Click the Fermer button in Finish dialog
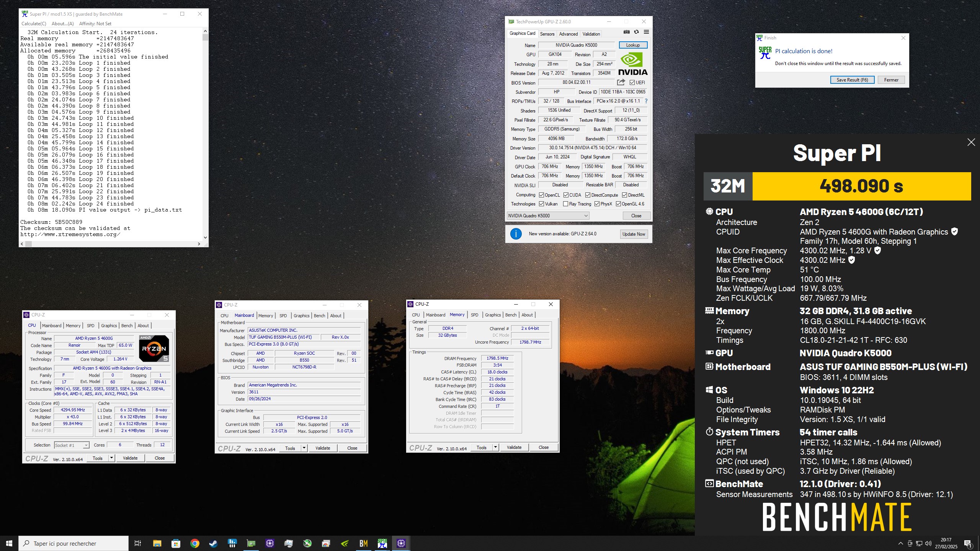Image resolution: width=980 pixels, height=551 pixels. [x=891, y=80]
